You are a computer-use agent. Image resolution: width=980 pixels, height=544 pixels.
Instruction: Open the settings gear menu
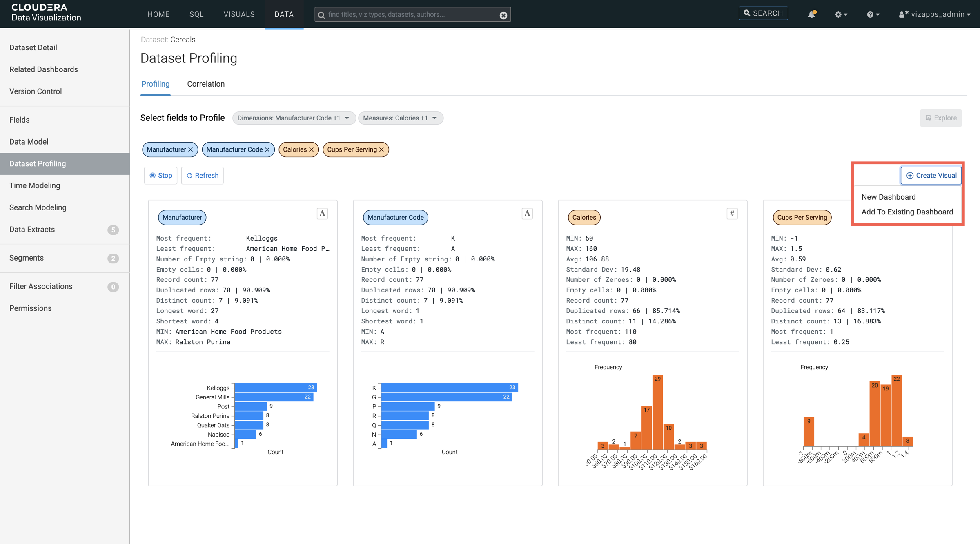pyautogui.click(x=840, y=14)
